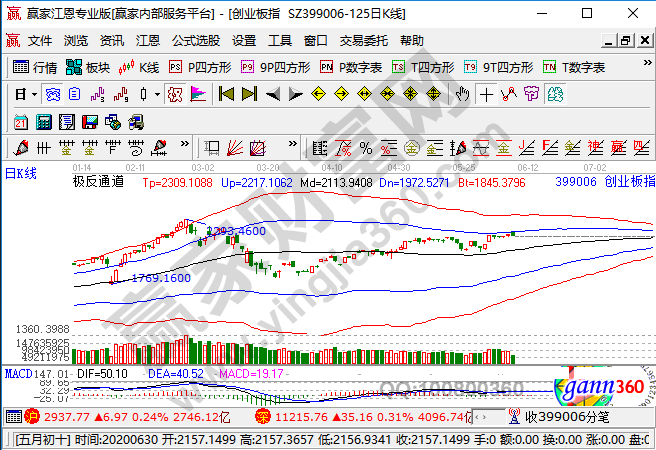This screenshot has width=656, height=450.
Task: Click the yellow diamond right-arrow icon
Action: (341, 95)
